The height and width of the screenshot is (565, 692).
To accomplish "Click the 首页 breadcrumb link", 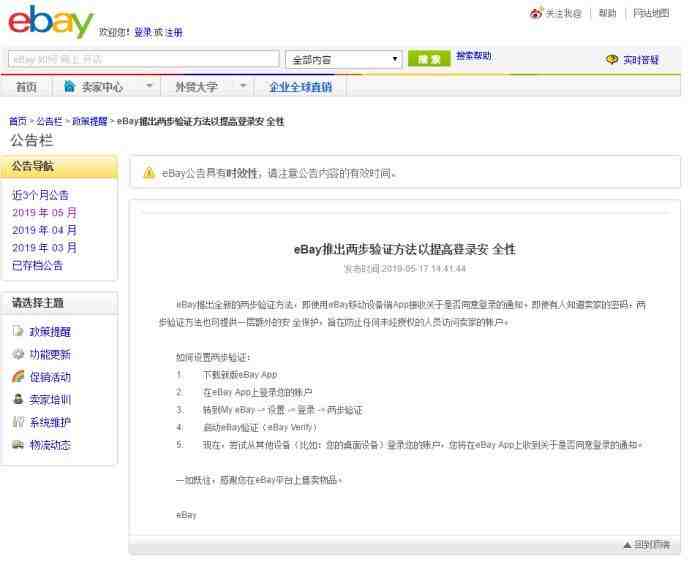I will [18, 121].
